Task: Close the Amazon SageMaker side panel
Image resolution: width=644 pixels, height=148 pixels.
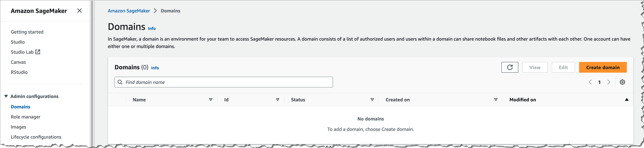Action: (x=80, y=11)
